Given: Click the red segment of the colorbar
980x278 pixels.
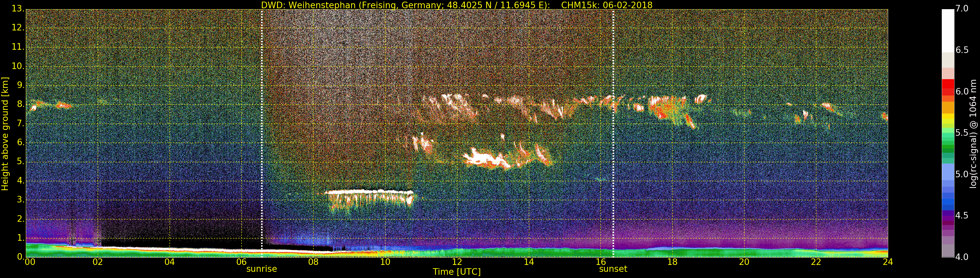Looking at the screenshot, I should [x=948, y=87].
